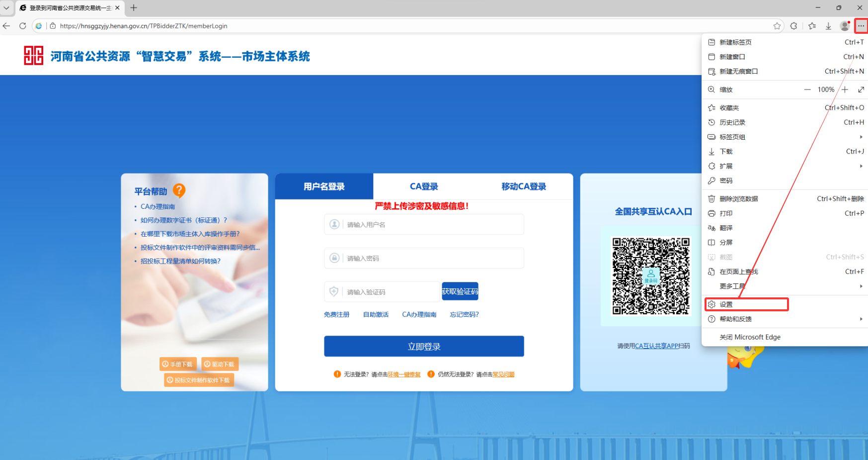
Task: Click the back navigation arrow
Action: click(x=6, y=26)
